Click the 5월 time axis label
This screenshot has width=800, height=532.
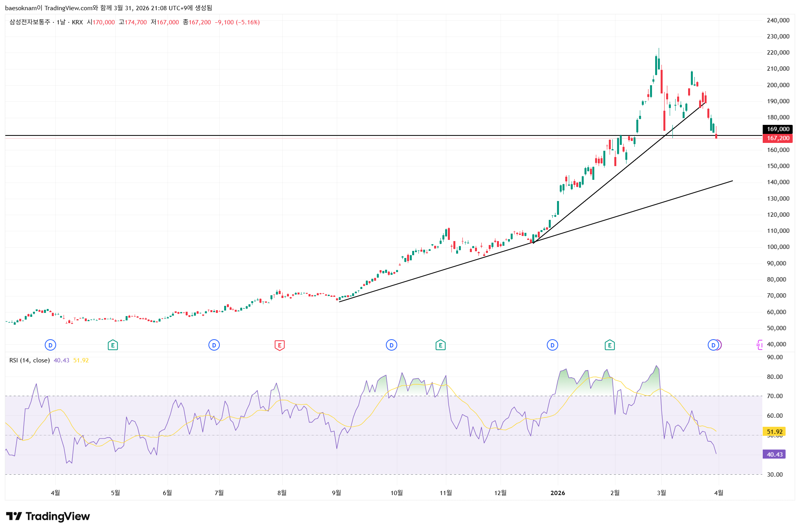coord(115,493)
